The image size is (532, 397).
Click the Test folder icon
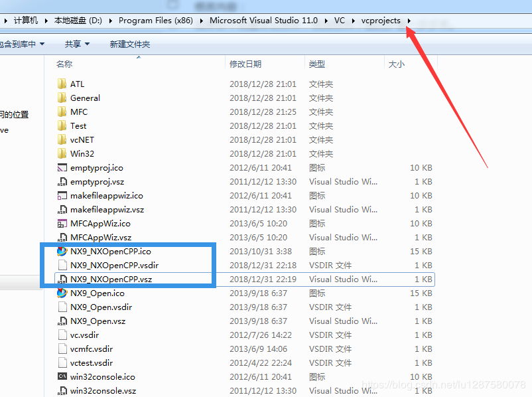pyautogui.click(x=62, y=125)
